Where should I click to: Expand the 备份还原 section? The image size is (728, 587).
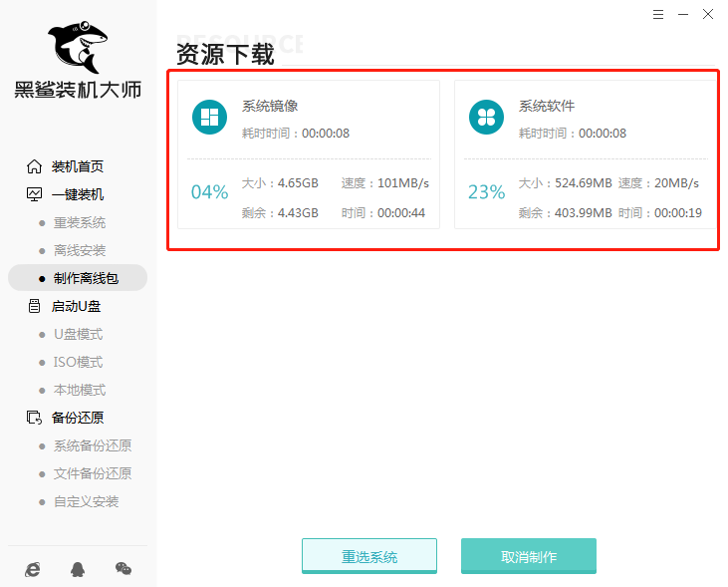click(x=77, y=418)
